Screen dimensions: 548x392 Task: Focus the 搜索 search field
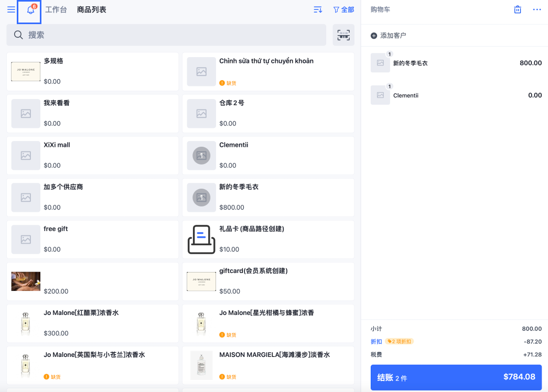166,35
